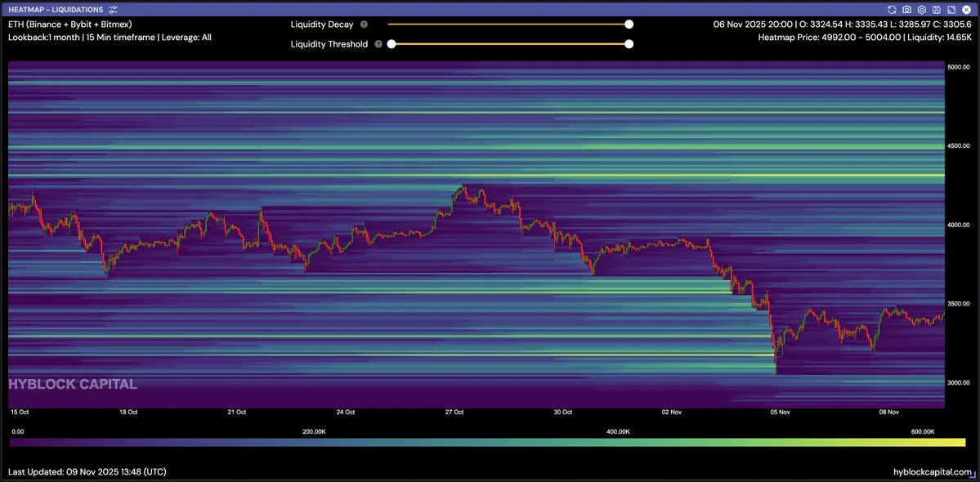Click the Liquidity Decay help icon

364,25
